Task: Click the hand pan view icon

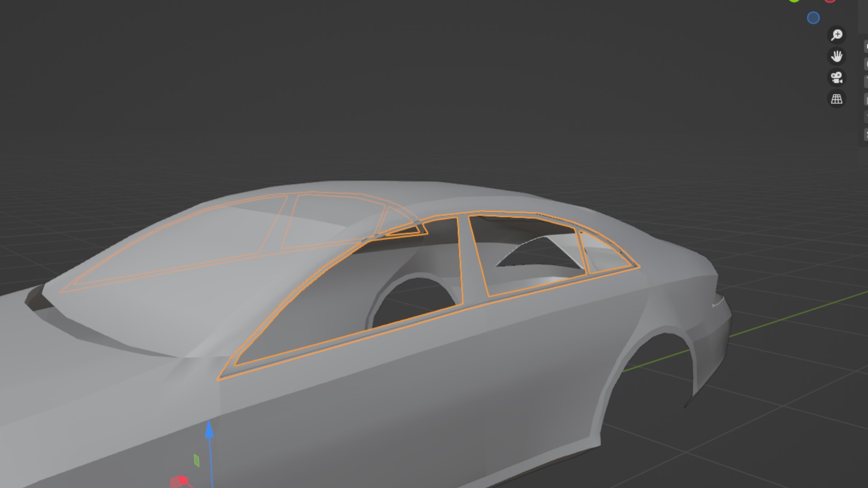Action: (836, 56)
